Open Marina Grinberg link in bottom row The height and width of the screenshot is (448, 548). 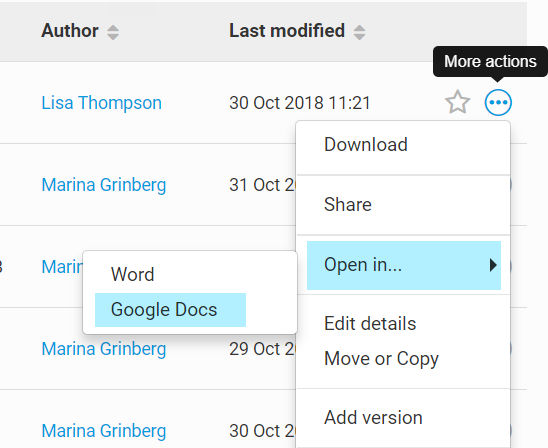pos(104,431)
